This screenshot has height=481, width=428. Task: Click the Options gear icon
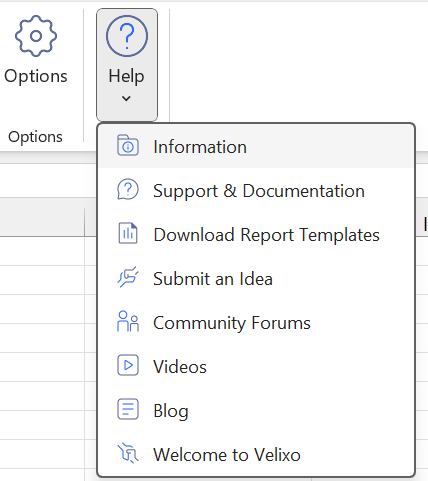click(36, 36)
